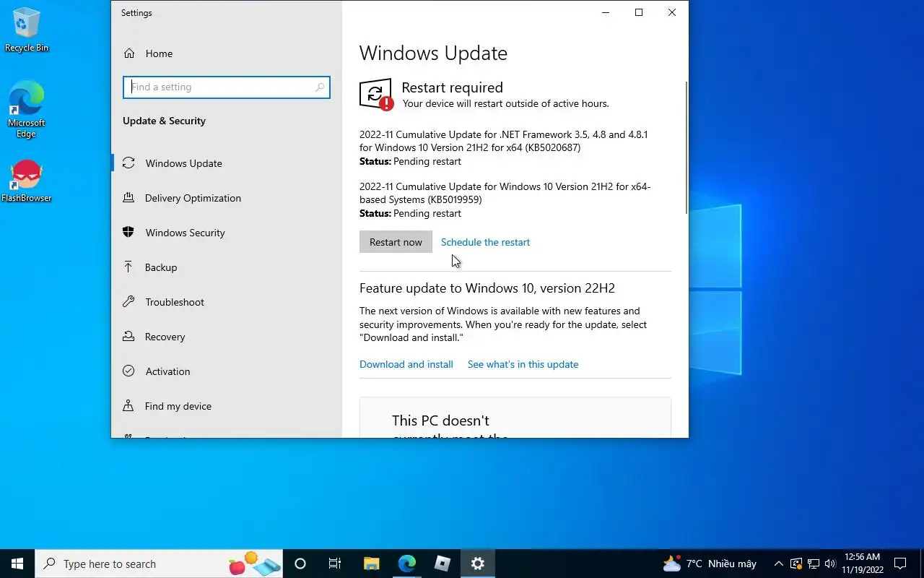
Task: Open network status tray icon
Action: coord(814,564)
